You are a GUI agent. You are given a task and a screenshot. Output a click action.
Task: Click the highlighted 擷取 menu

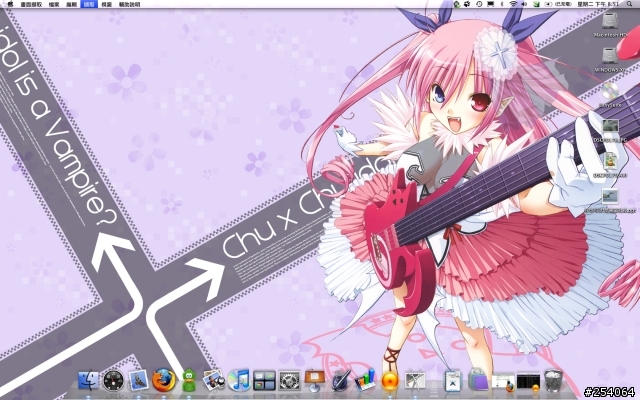point(89,4)
